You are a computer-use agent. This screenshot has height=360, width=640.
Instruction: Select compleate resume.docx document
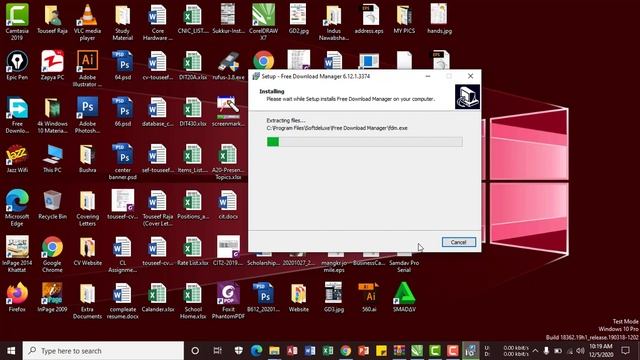122,300
